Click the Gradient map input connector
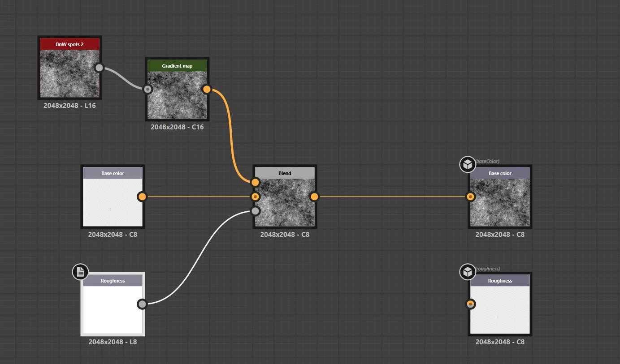The image size is (620, 364). (x=147, y=89)
